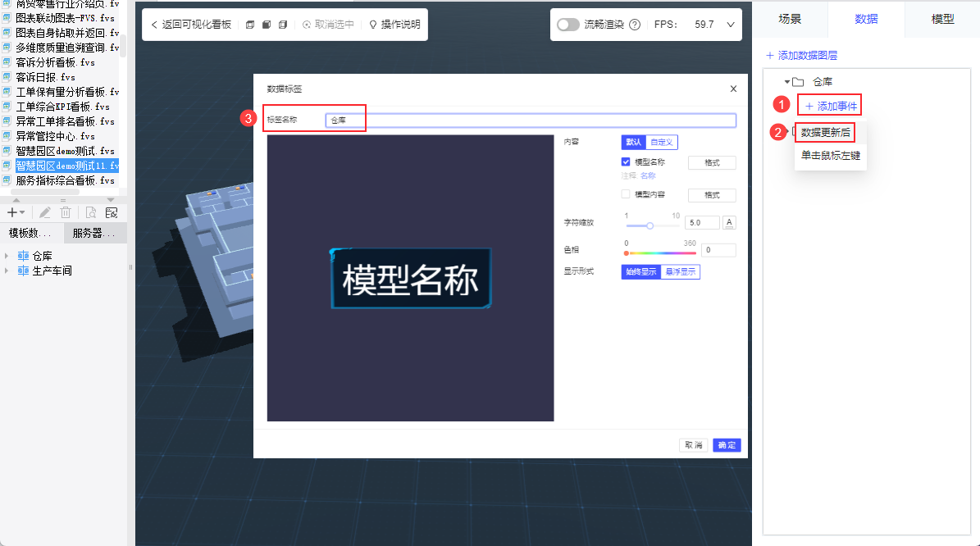Click 添加事件 link
The image size is (980, 546).
pos(832,107)
